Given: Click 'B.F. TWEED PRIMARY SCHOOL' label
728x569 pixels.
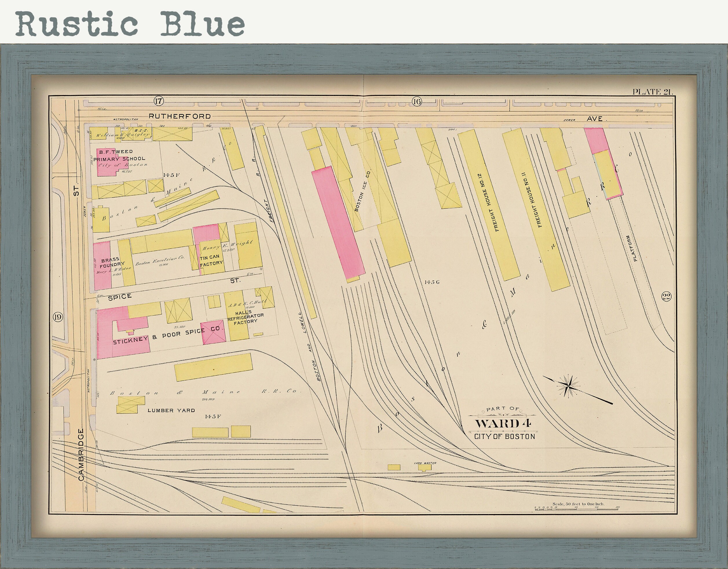Looking at the screenshot, I should point(119,155).
